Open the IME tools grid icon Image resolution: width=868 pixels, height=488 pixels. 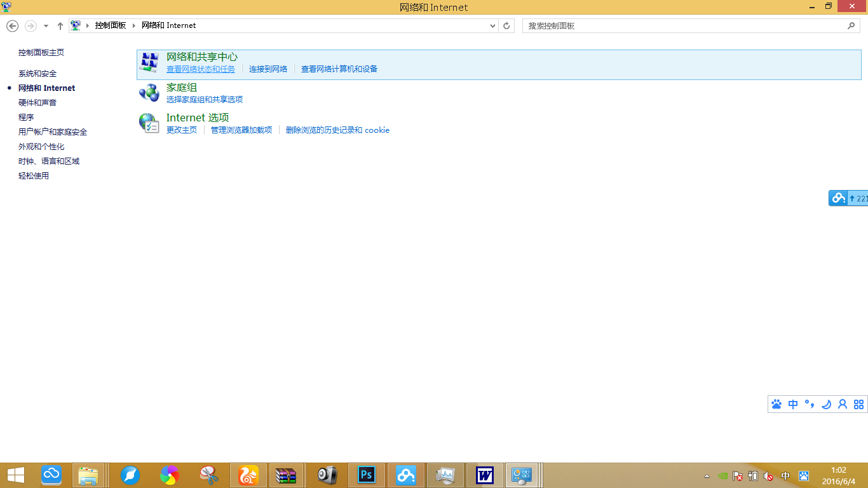click(x=859, y=404)
